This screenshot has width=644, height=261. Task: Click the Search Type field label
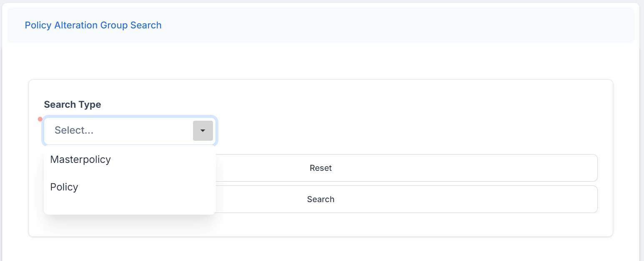[73, 104]
